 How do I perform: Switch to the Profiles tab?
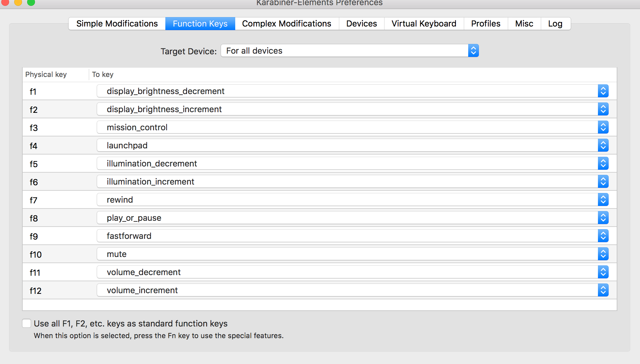(x=485, y=24)
